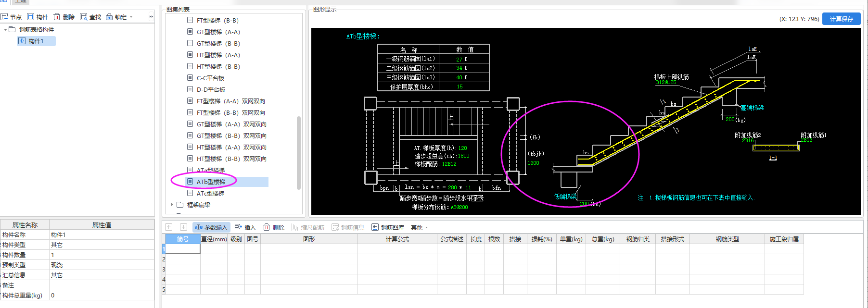
Task: Click document icon beside ATc型楼梯
Action: click(x=190, y=193)
